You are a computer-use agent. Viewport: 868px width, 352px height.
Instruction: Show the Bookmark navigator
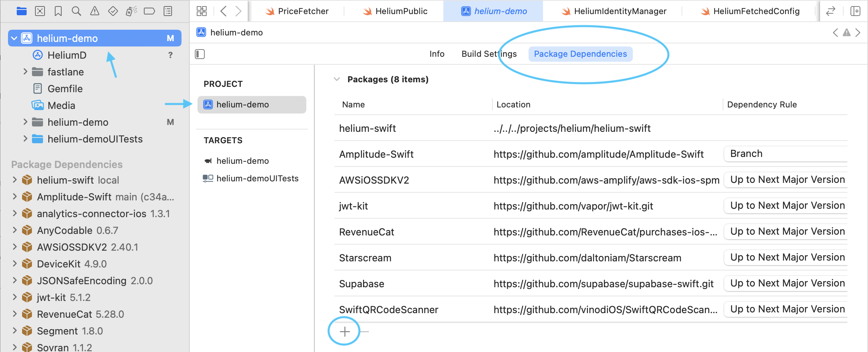tap(58, 11)
